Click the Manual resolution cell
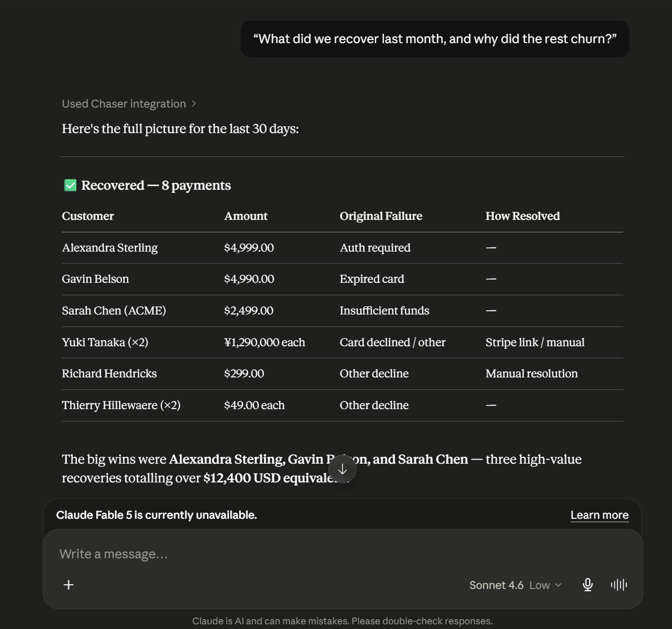Screen dimensions: 672x629 532,374
